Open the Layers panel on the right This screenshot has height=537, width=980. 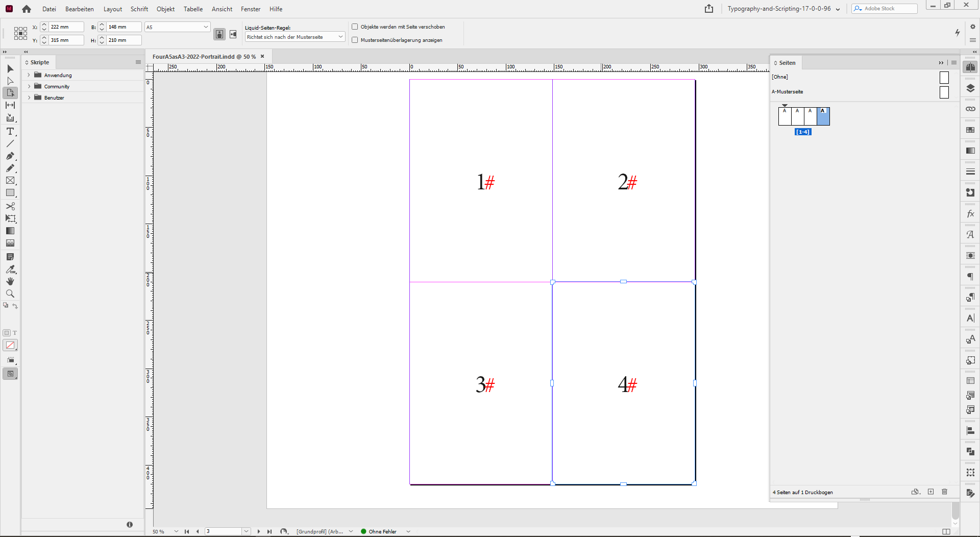(971, 87)
